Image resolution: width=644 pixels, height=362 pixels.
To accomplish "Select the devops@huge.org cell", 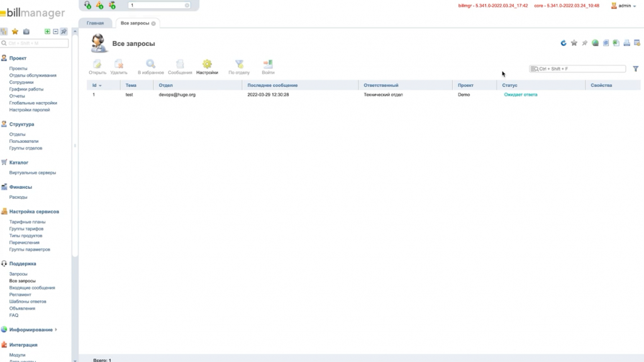I will [x=177, y=94].
